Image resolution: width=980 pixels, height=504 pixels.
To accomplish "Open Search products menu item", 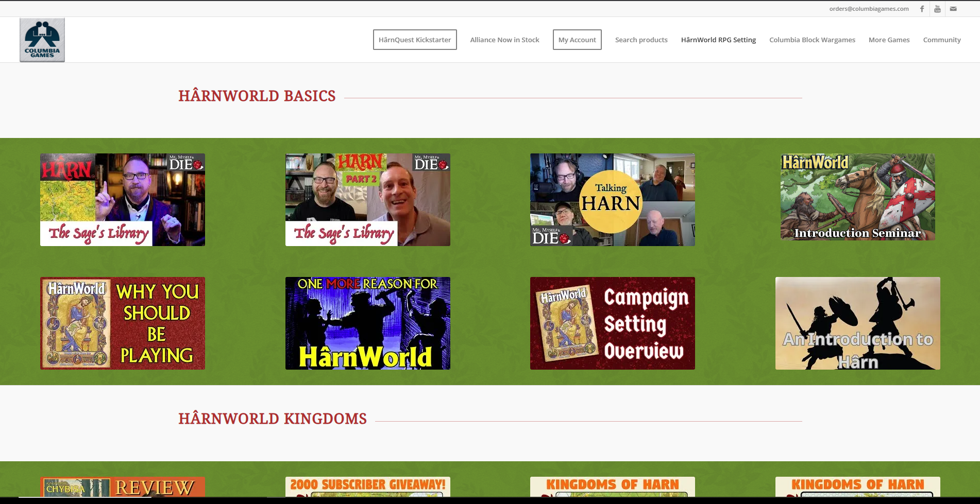I will (641, 40).
